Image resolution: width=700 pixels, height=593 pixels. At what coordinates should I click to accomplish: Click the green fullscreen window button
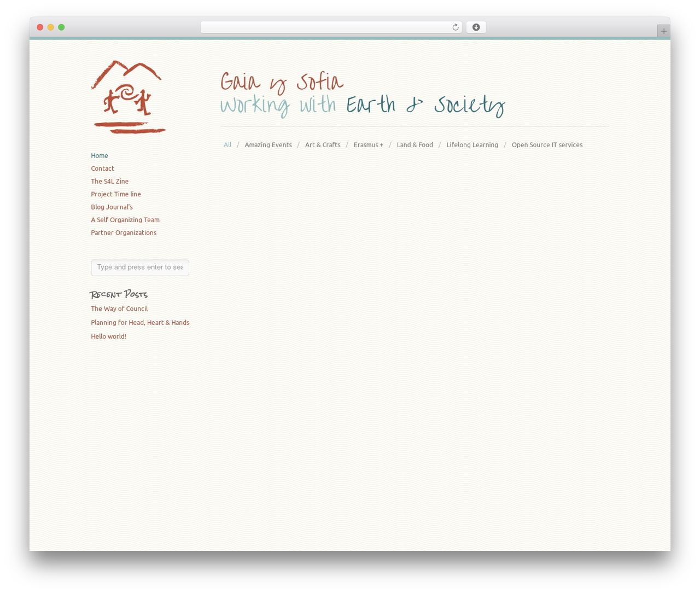(x=61, y=27)
